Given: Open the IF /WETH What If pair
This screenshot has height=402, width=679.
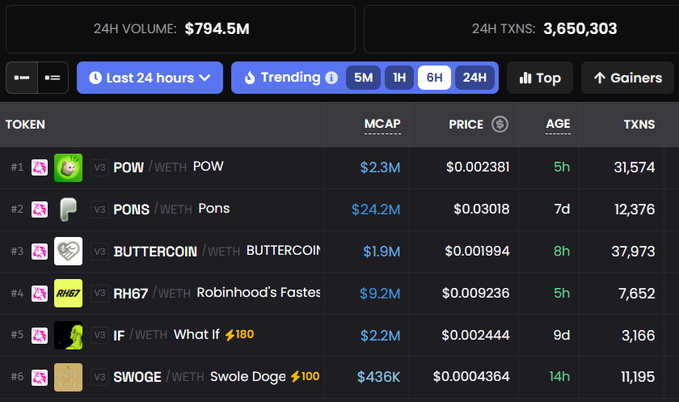Looking at the screenshot, I should (340, 335).
